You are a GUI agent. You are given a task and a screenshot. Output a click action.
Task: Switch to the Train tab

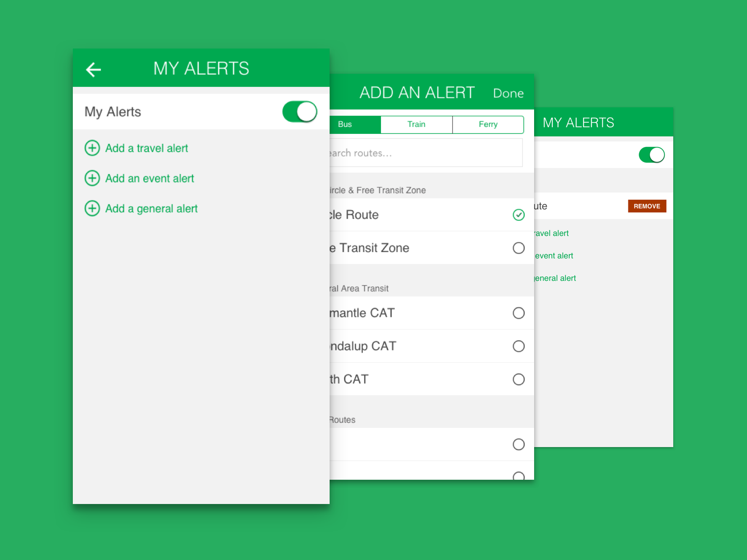click(x=416, y=125)
